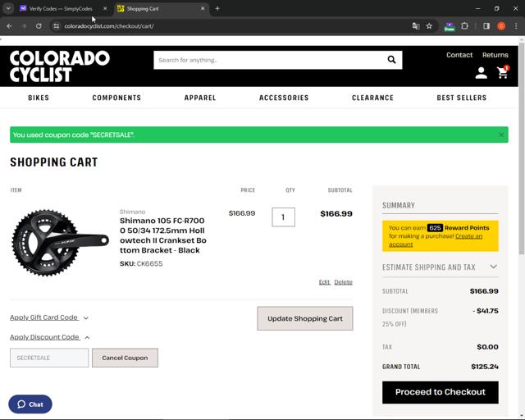Open site information icon in address bar
This screenshot has width=525, height=420.
[56, 26]
